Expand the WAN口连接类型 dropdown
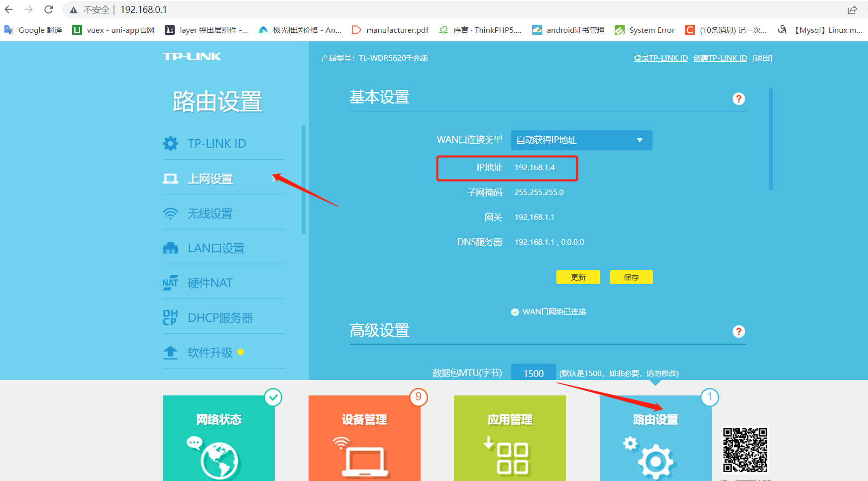Screen dimensions: 868x481 (581, 140)
